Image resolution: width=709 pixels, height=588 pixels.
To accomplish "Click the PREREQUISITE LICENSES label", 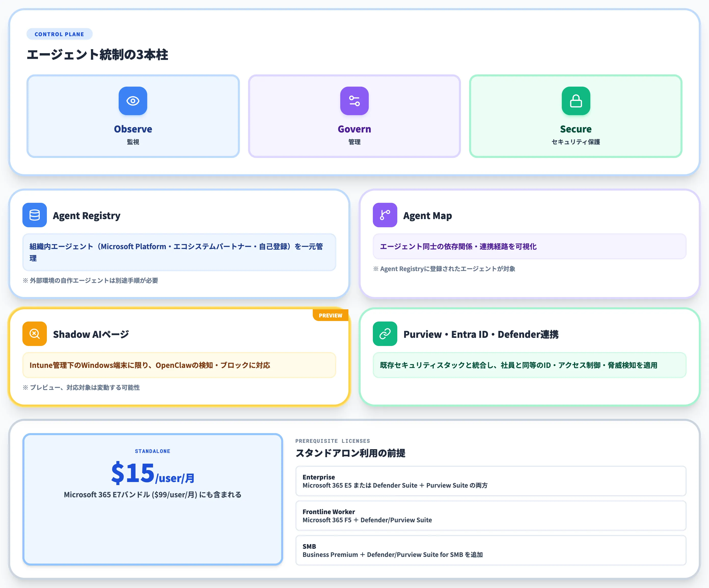I will tap(333, 441).
